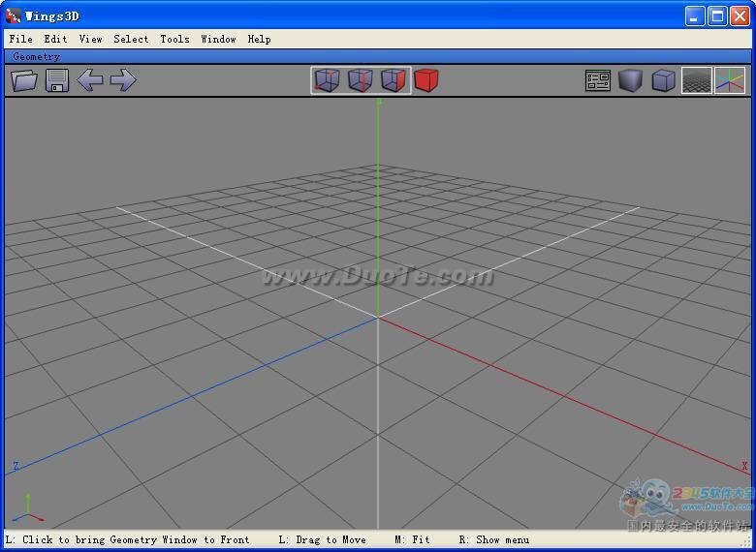Maximize the Wings3D window
The image size is (756, 552).
click(x=717, y=16)
